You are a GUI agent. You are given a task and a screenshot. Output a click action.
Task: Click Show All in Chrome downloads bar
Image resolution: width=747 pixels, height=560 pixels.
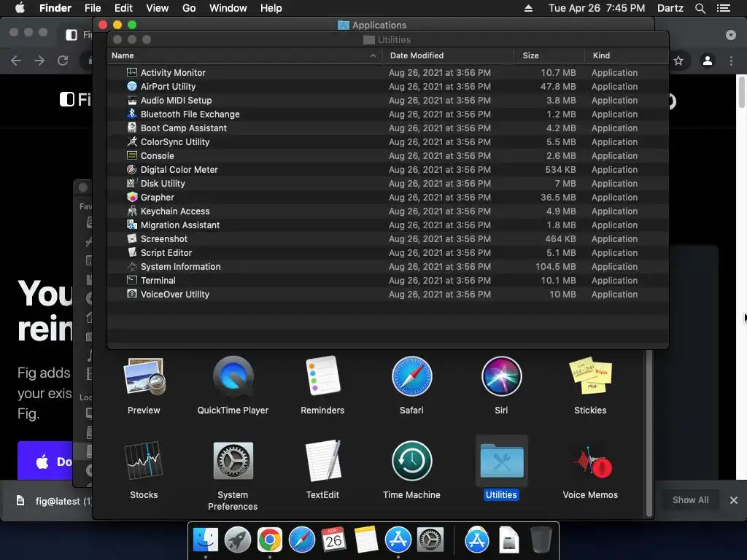[x=690, y=500]
